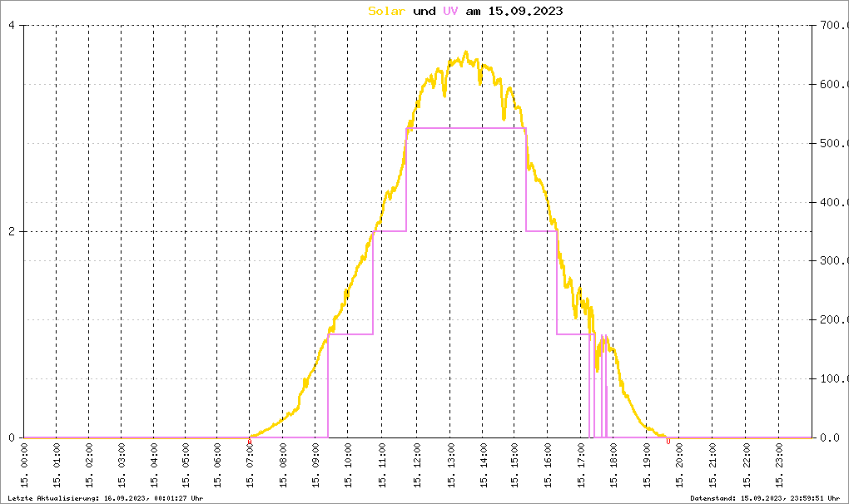The image size is (849, 504).
Task: Click the 'Datenstand' timestamp text
Action: click(765, 498)
